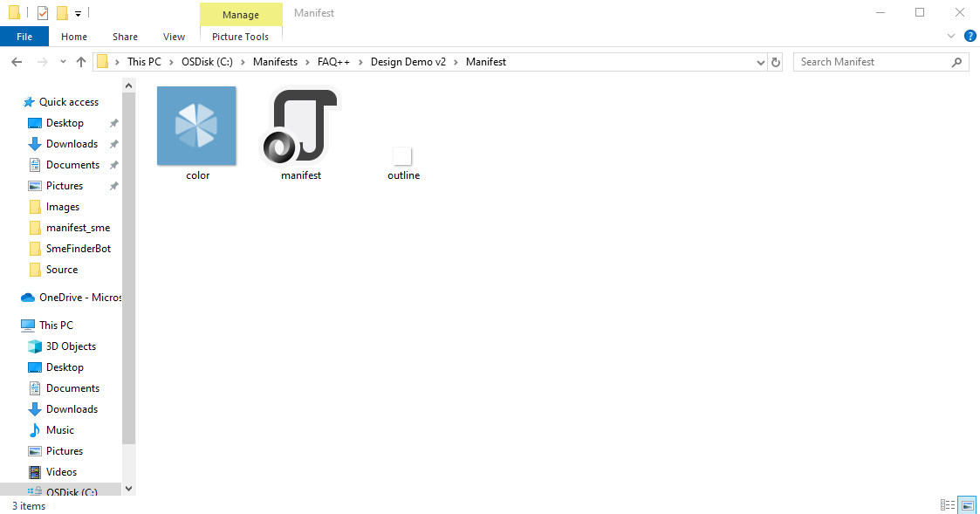Go up one folder level
The height and width of the screenshot is (514, 980).
click(x=80, y=62)
